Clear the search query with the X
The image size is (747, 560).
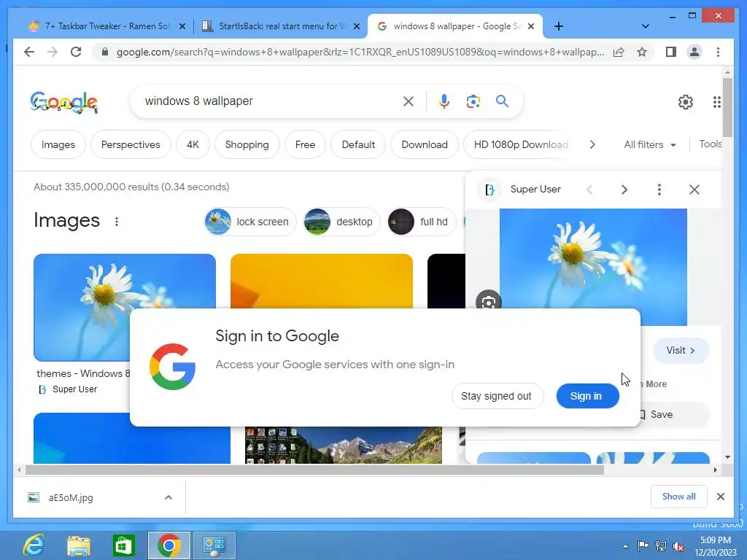[409, 101]
